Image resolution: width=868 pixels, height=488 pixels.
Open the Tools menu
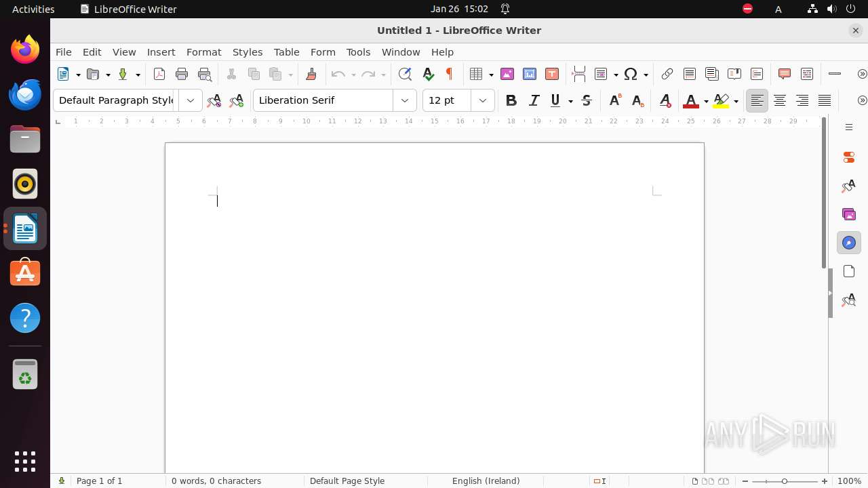click(x=358, y=52)
